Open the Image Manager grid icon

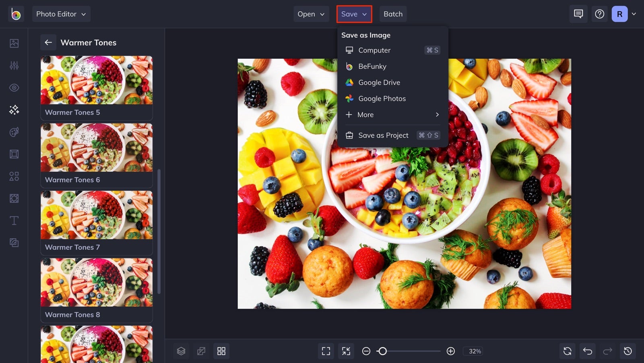(x=221, y=351)
